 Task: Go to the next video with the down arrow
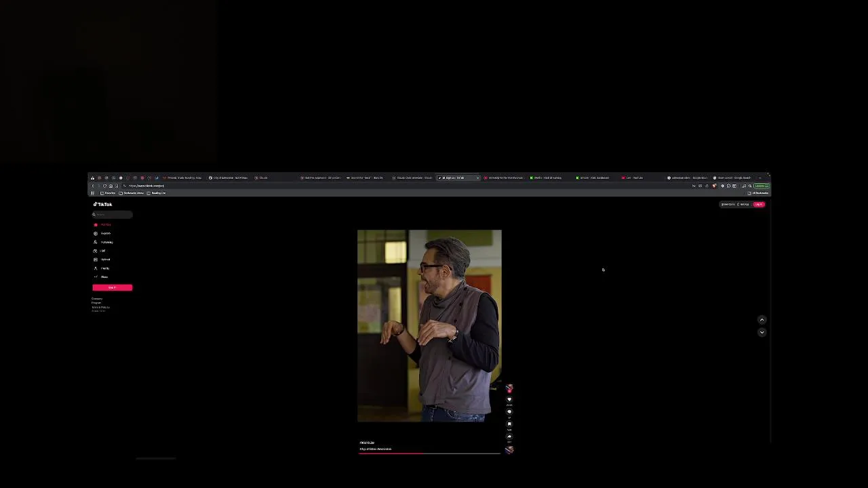click(762, 332)
